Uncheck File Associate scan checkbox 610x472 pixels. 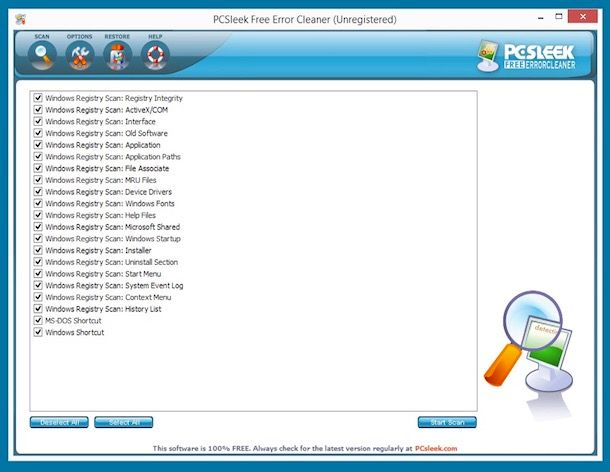point(38,168)
